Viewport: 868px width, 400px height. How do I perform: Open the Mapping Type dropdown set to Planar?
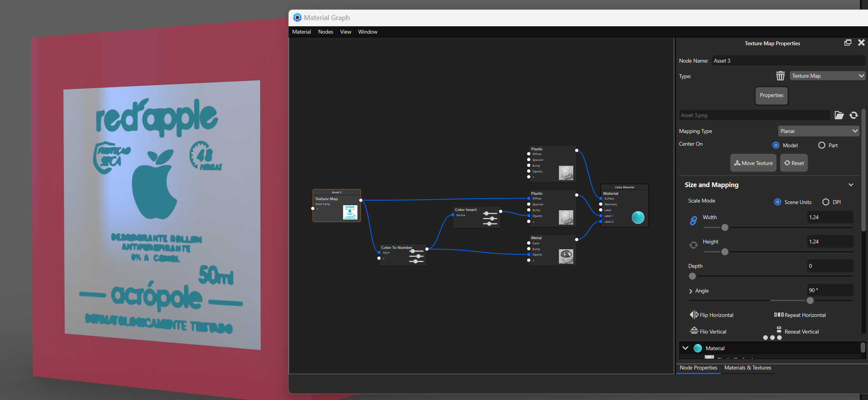[818, 131]
